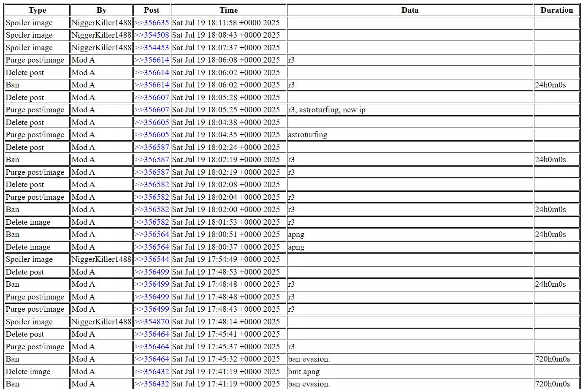
Task: Open post link >>354453
Action: 152,48
